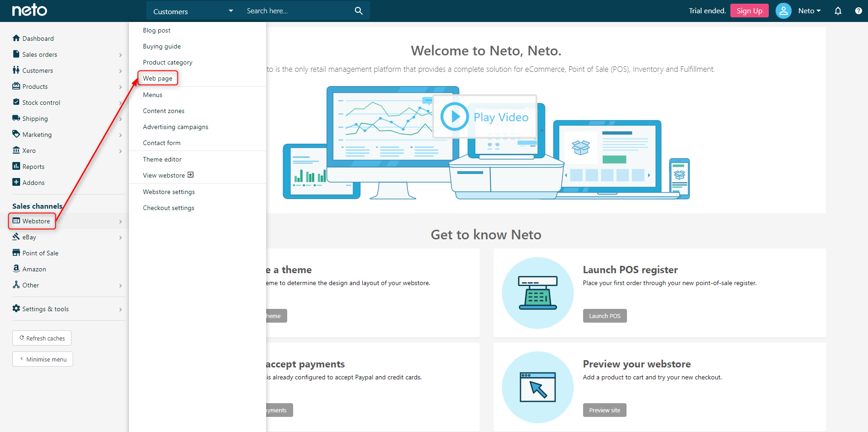Open the user avatar icon

783,11
